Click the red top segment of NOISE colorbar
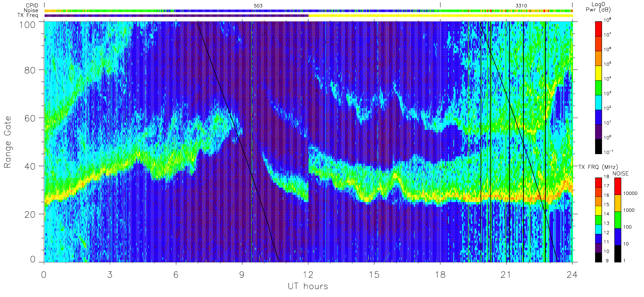The image size is (644, 297). 618,186
